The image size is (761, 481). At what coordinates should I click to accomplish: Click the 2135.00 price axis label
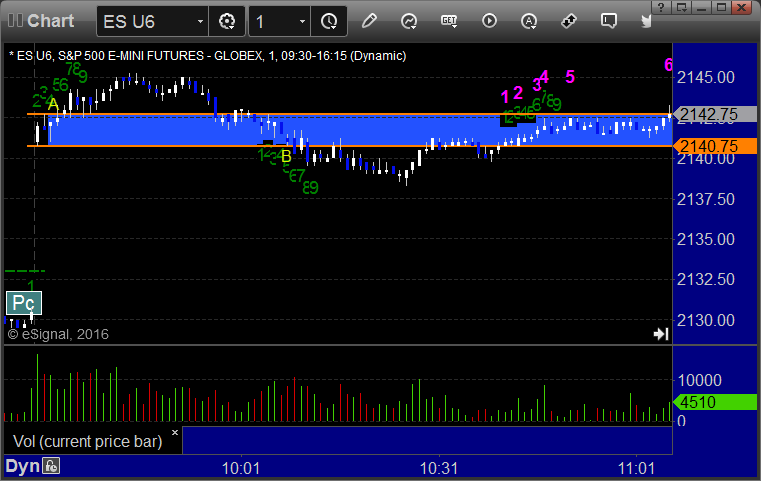(706, 239)
